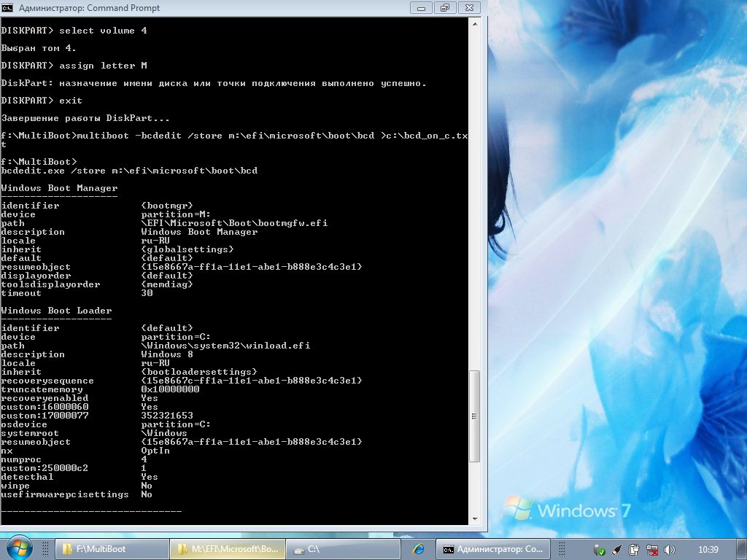Click the usefirmwarepcisettings row

[x=77, y=494]
